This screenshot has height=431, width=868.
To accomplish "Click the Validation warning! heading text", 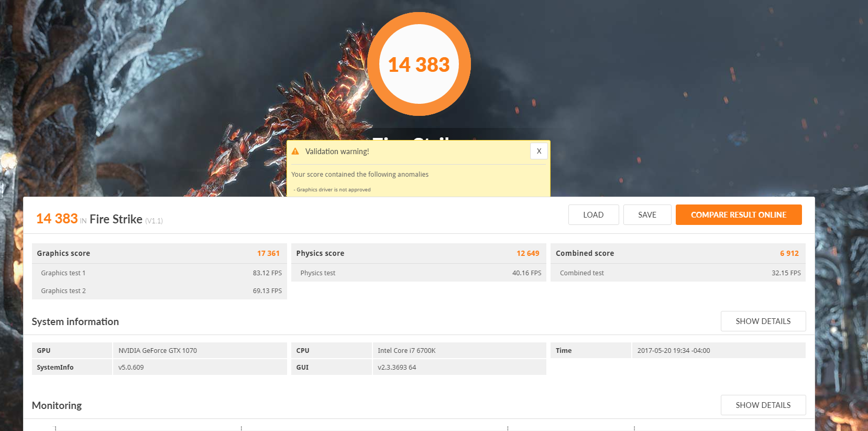I will click(x=337, y=152).
